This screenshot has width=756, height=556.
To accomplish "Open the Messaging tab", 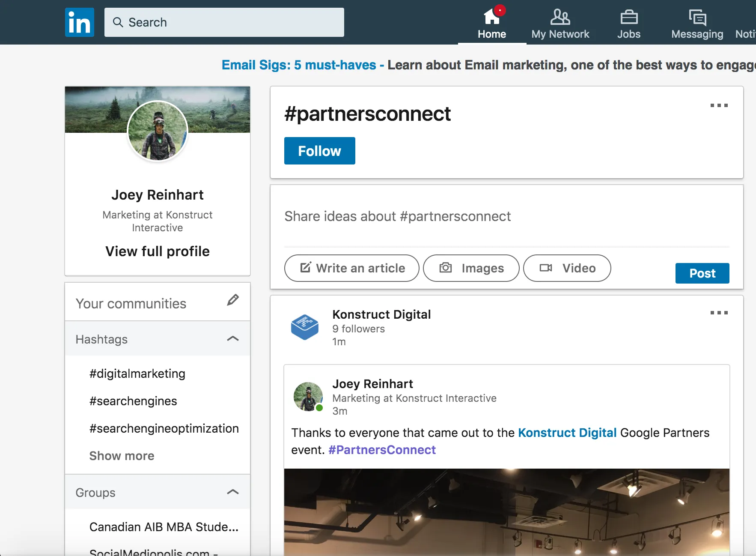I will tap(697, 24).
